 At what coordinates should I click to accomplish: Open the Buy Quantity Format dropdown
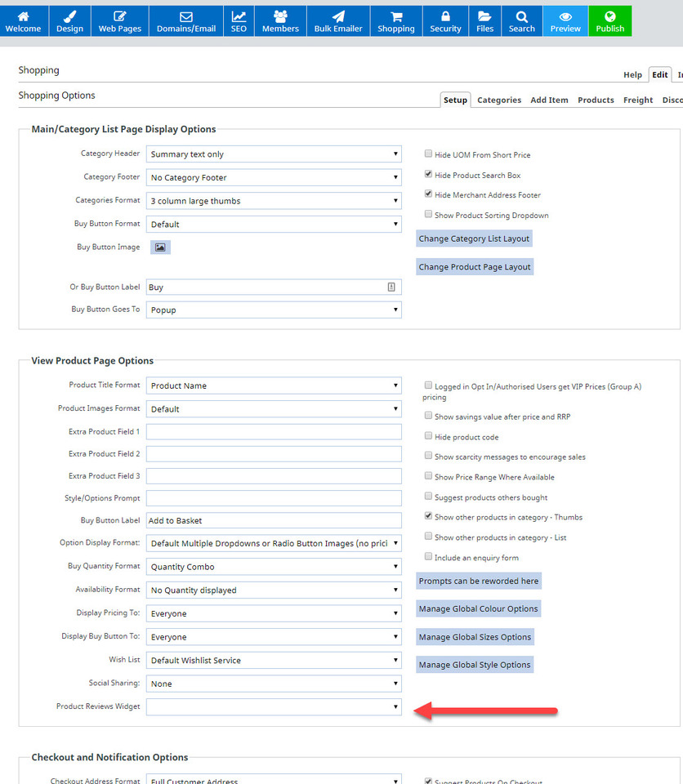[274, 567]
